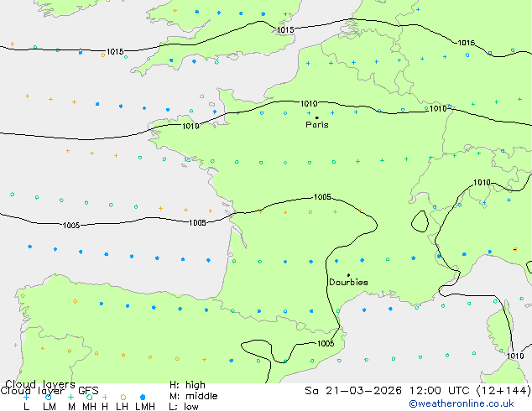Click the filled blue dot above LMH legend
Viewport: 532px width, 411px height.
coord(143,397)
